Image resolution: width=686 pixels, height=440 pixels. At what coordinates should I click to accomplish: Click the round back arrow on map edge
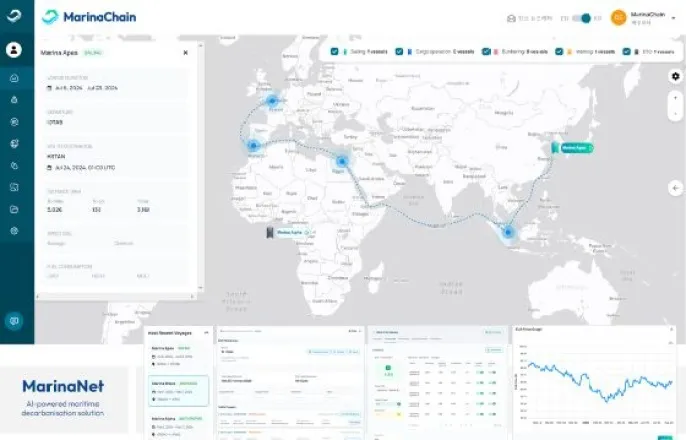pyautogui.click(x=676, y=188)
